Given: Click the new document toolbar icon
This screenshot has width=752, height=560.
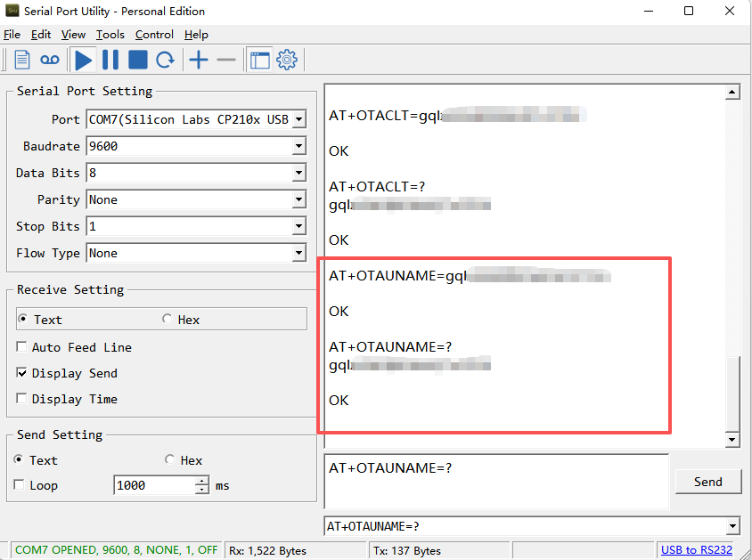Looking at the screenshot, I should (x=22, y=60).
